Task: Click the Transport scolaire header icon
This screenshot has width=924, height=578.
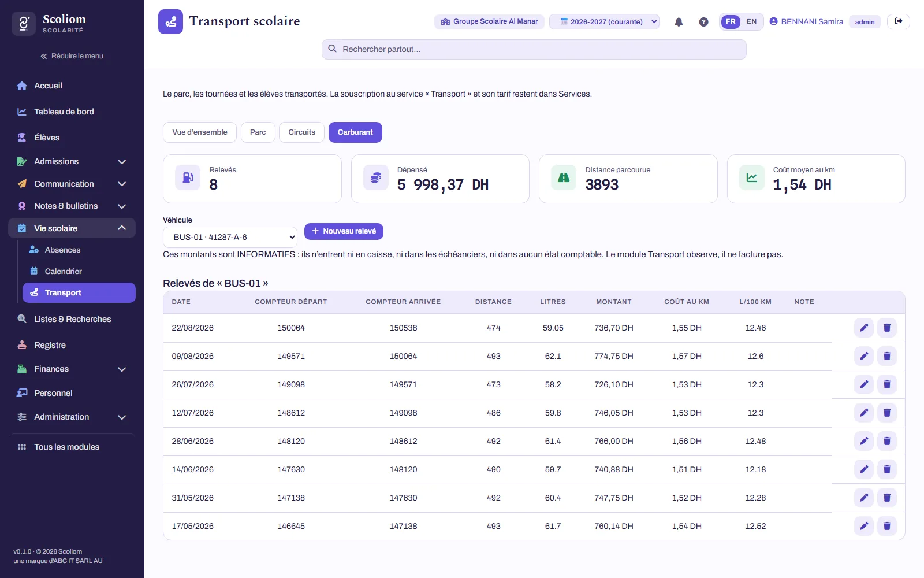Action: pyautogui.click(x=170, y=22)
